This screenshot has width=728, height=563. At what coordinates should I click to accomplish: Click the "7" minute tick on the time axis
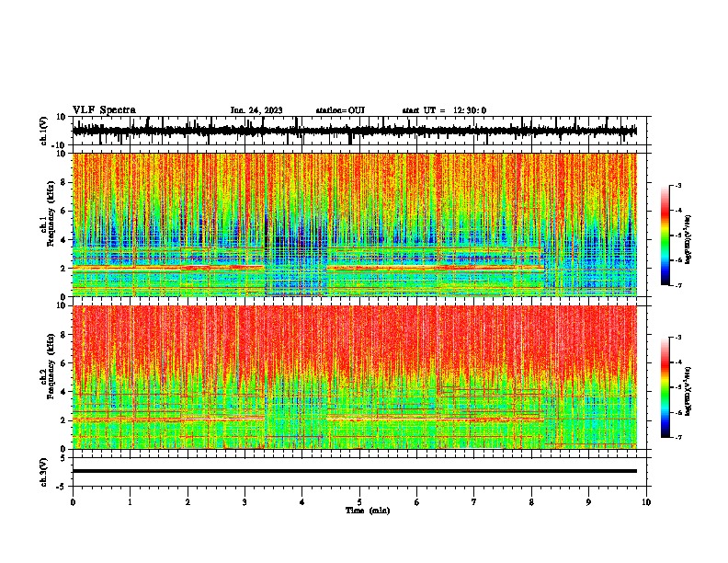[x=474, y=502]
